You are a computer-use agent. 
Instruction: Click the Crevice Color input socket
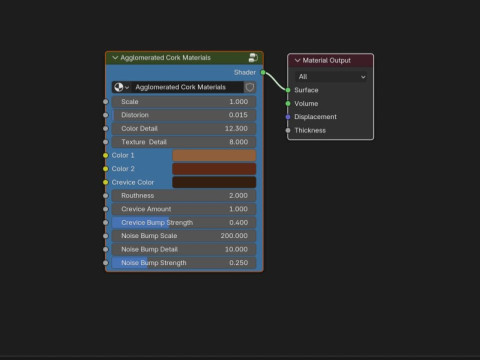coord(106,182)
